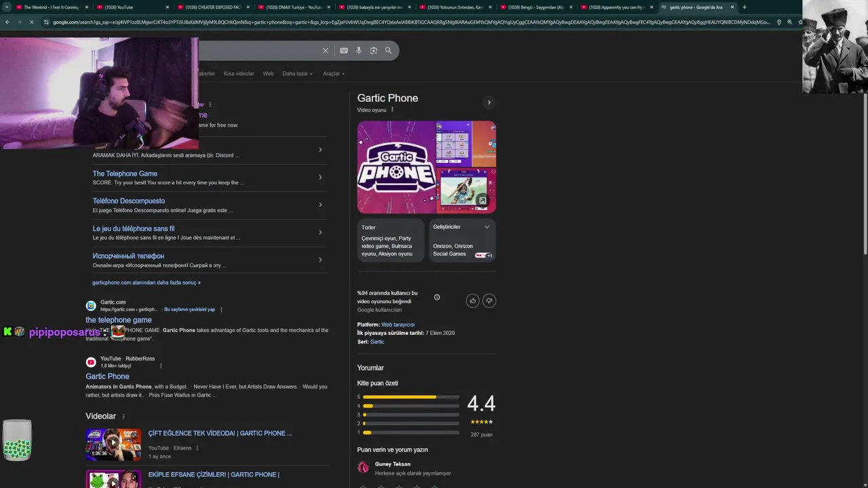Click the 4-star rating bar
This screenshot has width=868, height=488.
coord(411,406)
